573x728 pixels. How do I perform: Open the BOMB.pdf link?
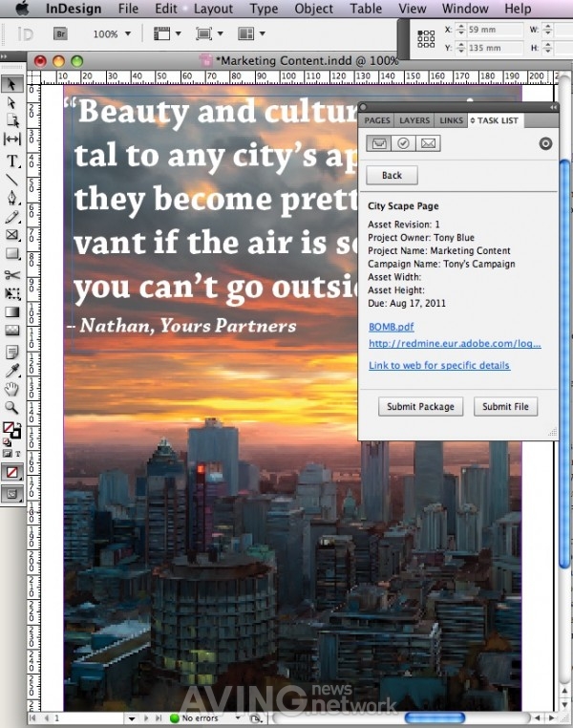click(392, 327)
